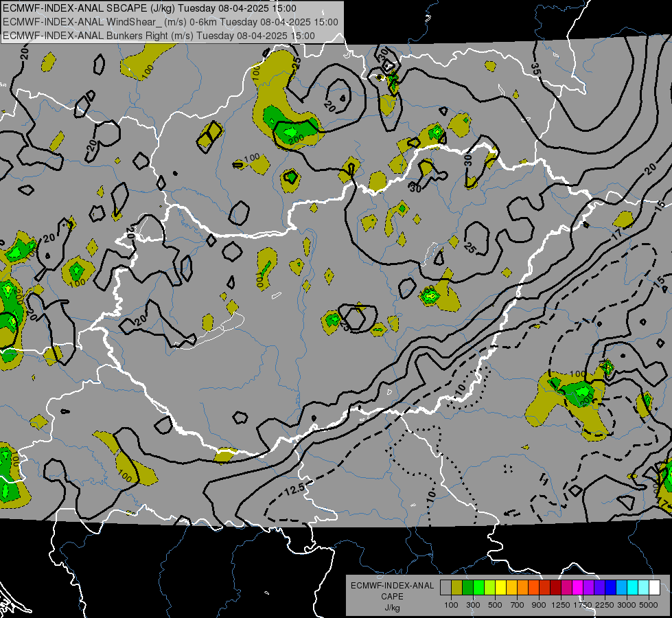Click the J/kg unit label in legend
Viewport: 672px width, 618px height.
pyautogui.click(x=392, y=608)
